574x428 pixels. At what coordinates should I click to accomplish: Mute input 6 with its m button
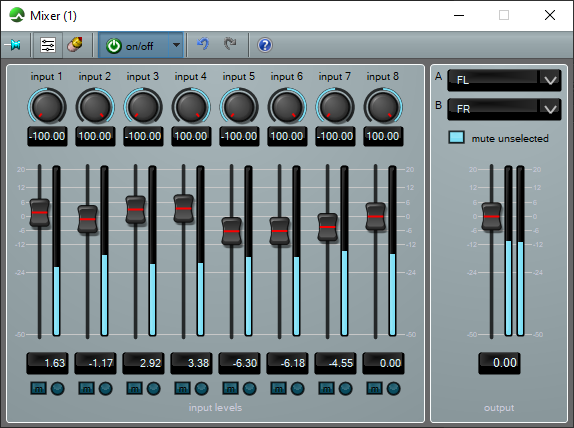point(278,388)
